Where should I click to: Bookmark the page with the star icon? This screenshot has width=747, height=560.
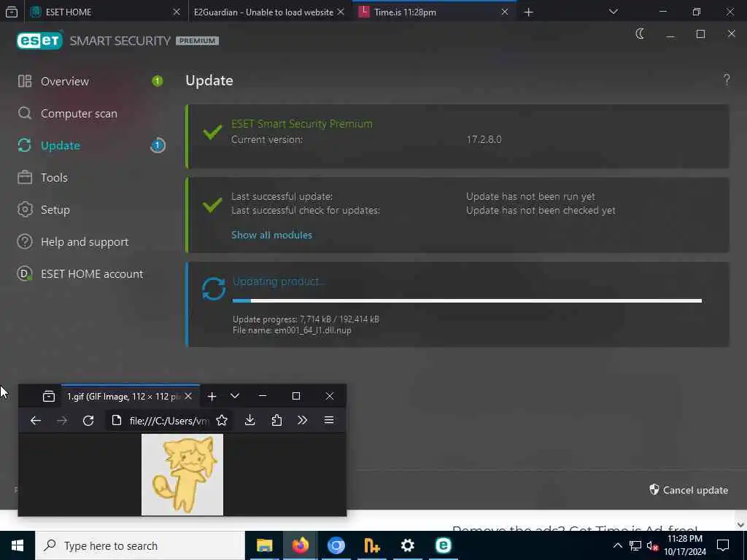pos(222,421)
